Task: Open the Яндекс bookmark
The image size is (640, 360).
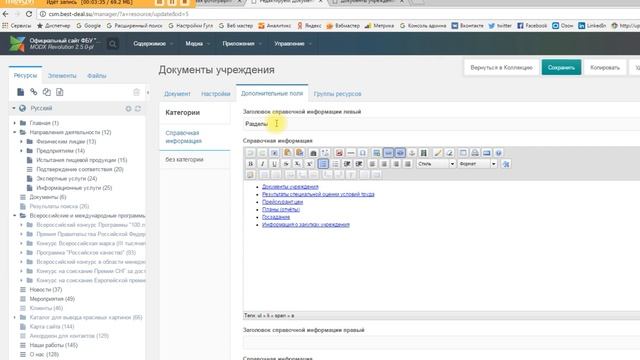Action: [x=309, y=25]
